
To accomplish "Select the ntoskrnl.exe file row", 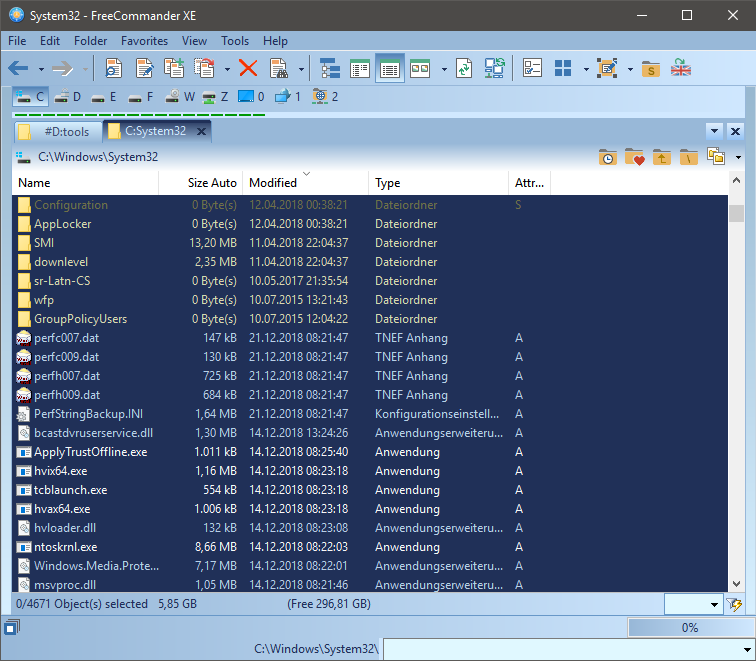I will [x=370, y=547].
